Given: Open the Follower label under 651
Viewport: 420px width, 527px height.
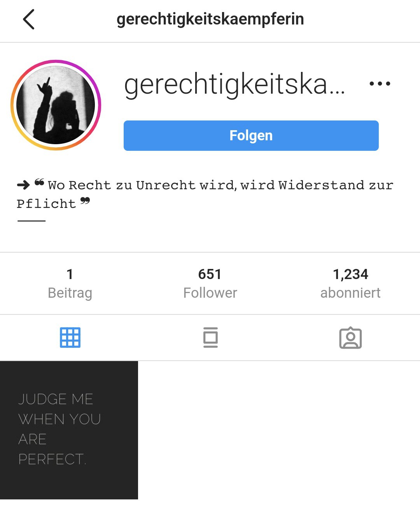Looking at the screenshot, I should pos(210,293).
